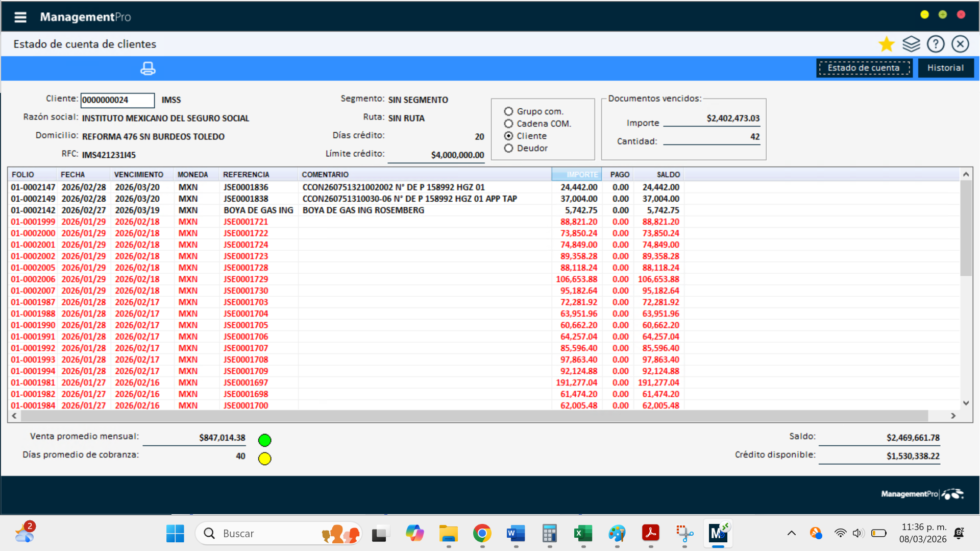980x551 pixels.
Task: Open help with question mark icon
Action: (x=936, y=44)
